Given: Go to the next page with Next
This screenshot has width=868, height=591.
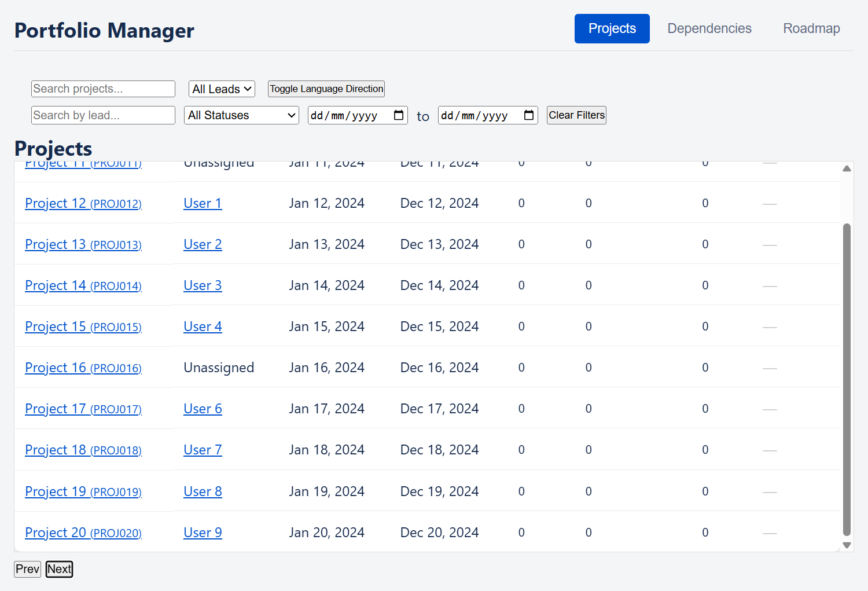Looking at the screenshot, I should coord(60,569).
